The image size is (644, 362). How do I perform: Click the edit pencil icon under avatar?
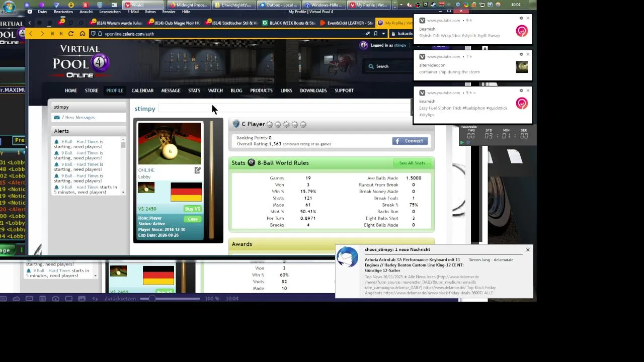coord(198,170)
